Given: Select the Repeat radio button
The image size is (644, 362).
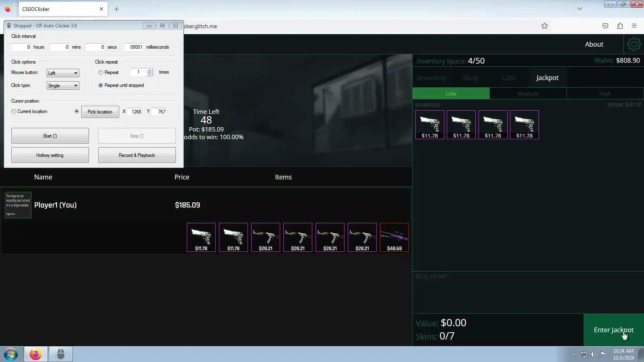Looking at the screenshot, I should tap(101, 72).
